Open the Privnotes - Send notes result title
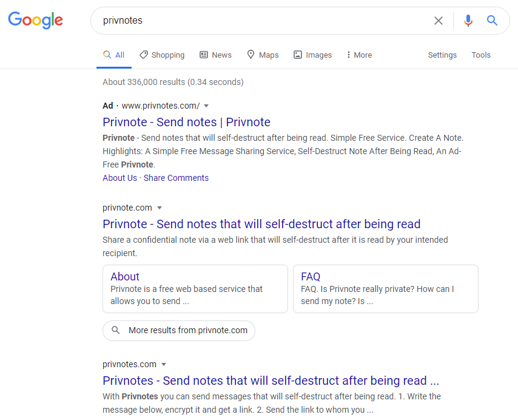The height and width of the screenshot is (420, 518). pyautogui.click(x=271, y=381)
